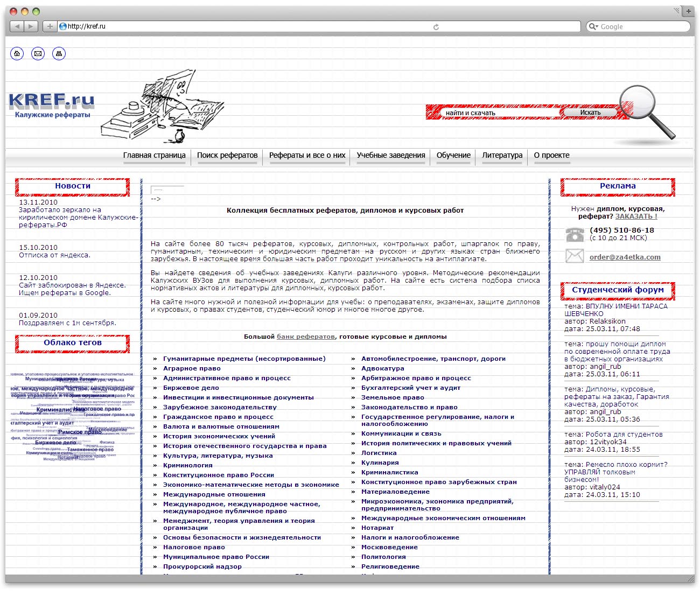700x602 pixels.
Task: Open forum topic Дипломы, курсовые, рефераты на заказ
Action: coord(617,397)
